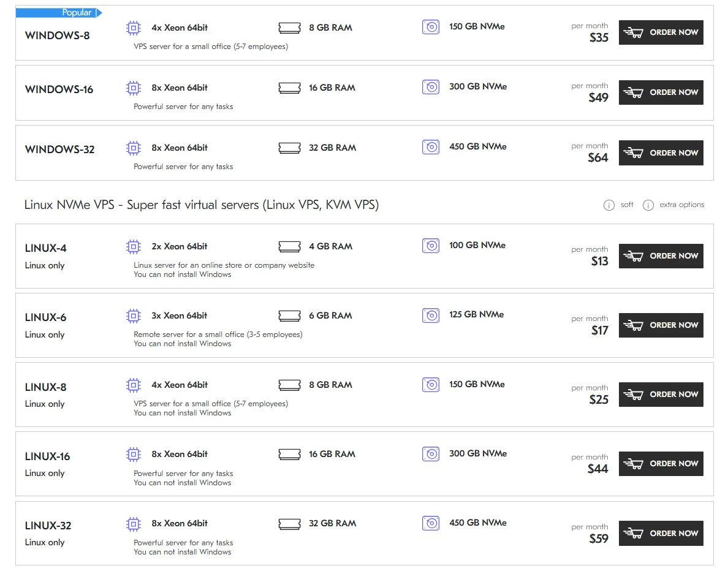The width and height of the screenshot is (728, 571).
Task: Click the info icon beside soft
Action: tap(609, 205)
